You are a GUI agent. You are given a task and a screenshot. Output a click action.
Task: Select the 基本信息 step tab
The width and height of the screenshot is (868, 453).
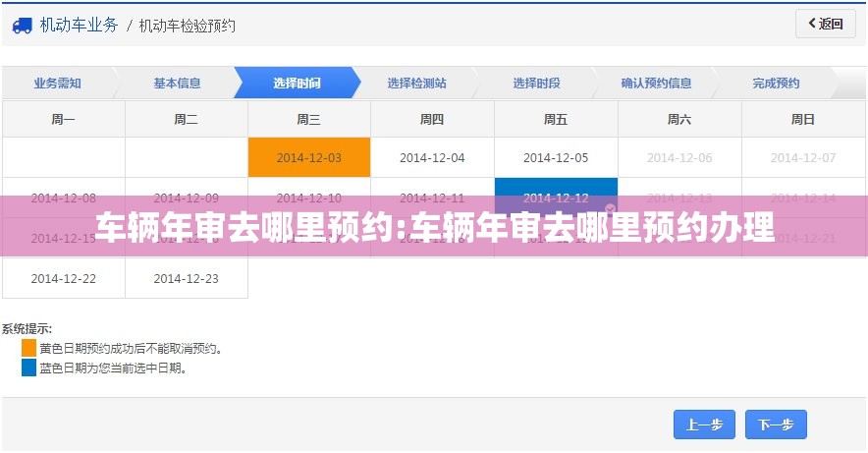click(177, 84)
